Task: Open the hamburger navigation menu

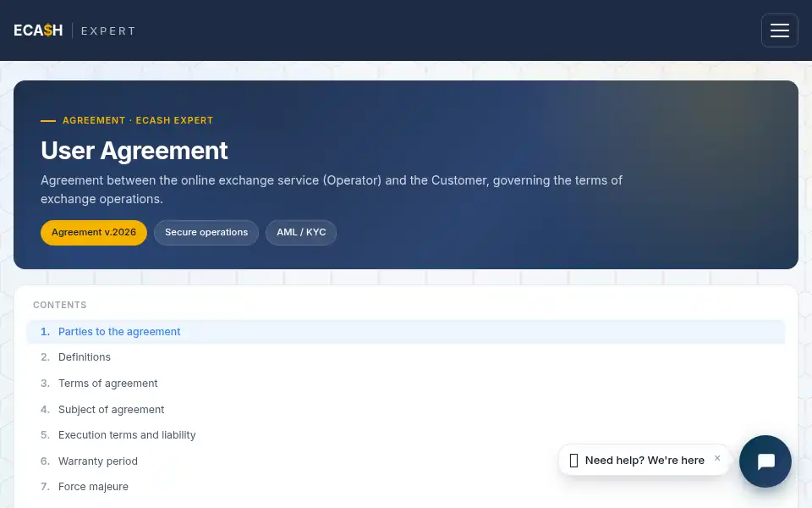Action: [779, 30]
